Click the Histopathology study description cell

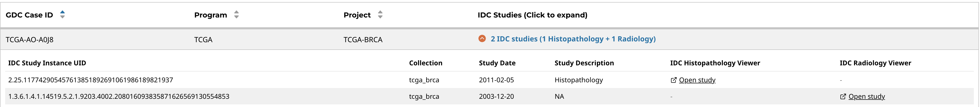tap(578, 80)
